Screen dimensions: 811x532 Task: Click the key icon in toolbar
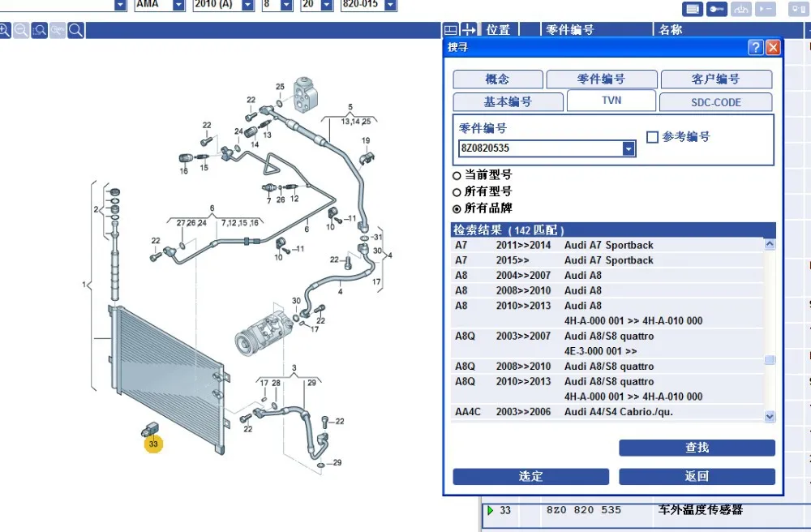tap(716, 9)
